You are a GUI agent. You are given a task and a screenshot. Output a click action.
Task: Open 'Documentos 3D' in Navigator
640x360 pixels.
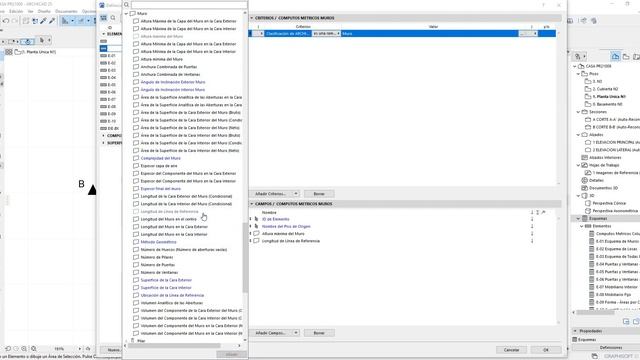(x=603, y=188)
